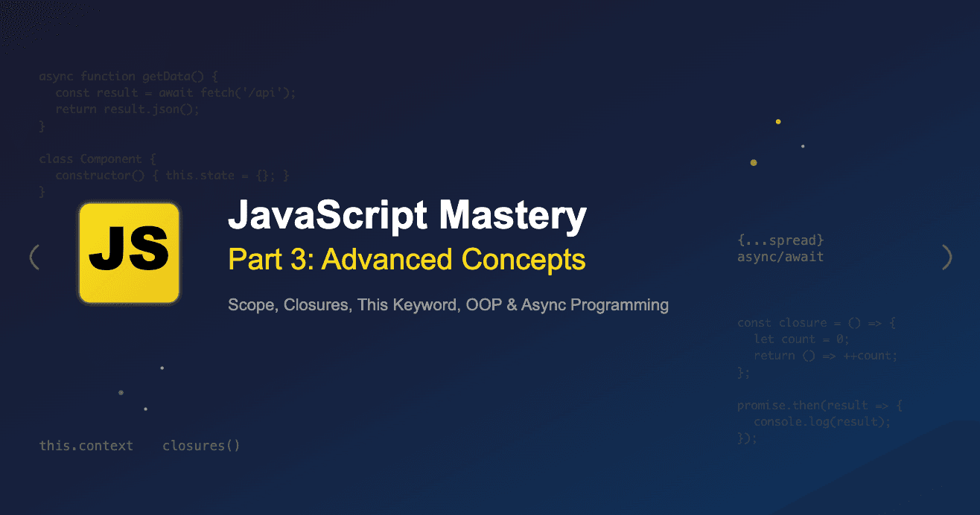Click the Scope, Closures, This Keyword description
The image size is (980, 515).
pos(448,304)
